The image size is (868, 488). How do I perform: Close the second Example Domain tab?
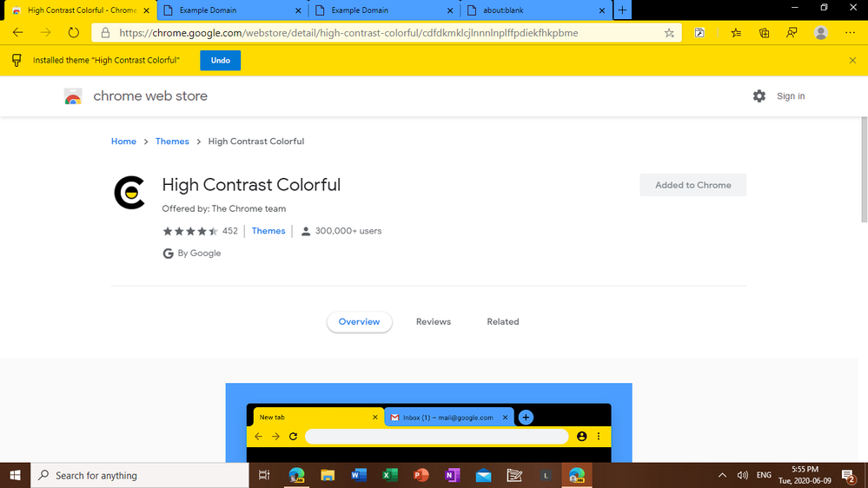449,10
